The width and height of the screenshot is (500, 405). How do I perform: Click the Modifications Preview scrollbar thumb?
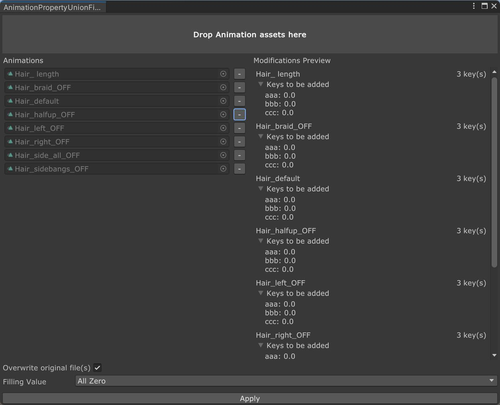click(x=494, y=172)
